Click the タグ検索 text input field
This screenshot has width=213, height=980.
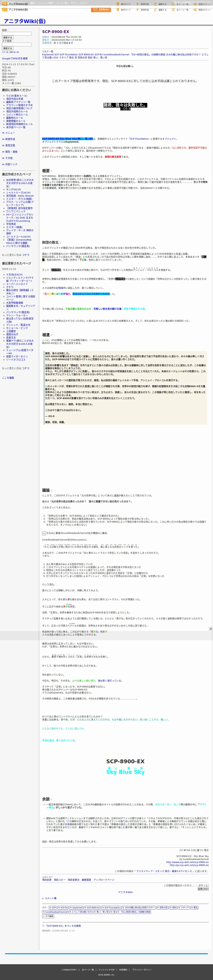[x=17, y=45]
